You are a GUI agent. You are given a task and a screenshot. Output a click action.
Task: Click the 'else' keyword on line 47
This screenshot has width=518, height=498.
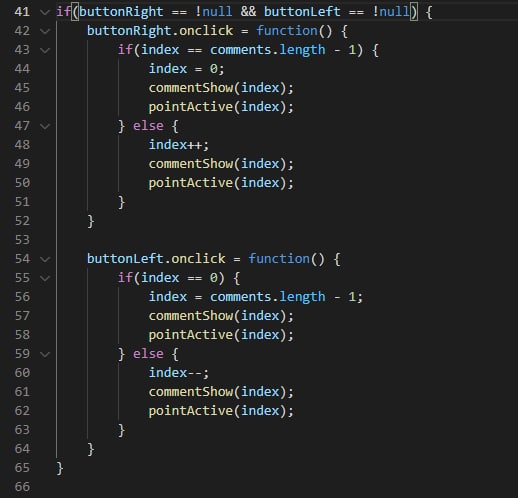pos(148,126)
